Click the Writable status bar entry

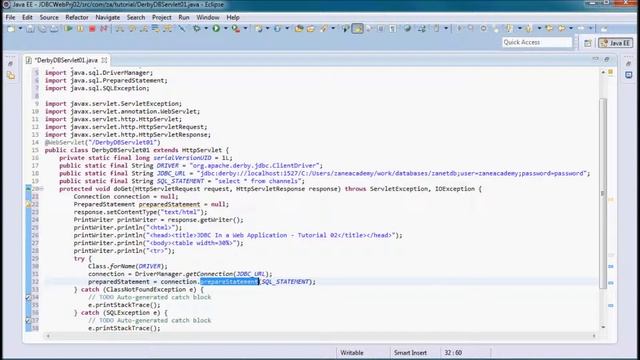(x=352, y=353)
